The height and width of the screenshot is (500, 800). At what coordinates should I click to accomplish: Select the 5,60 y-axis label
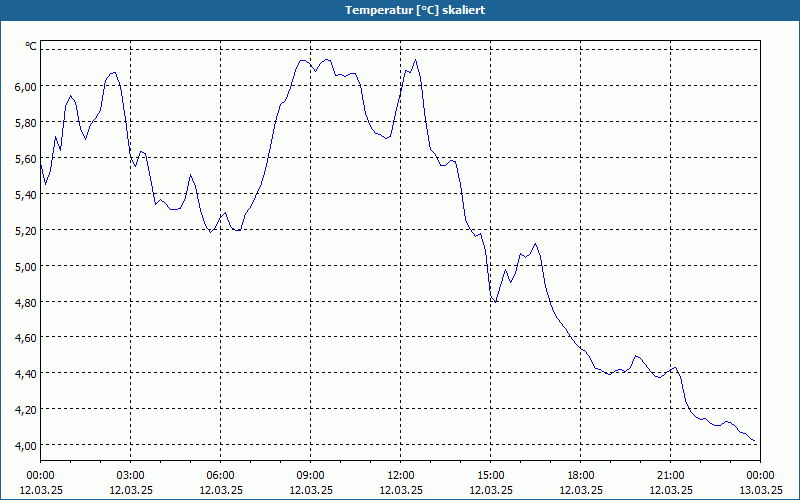click(26, 159)
